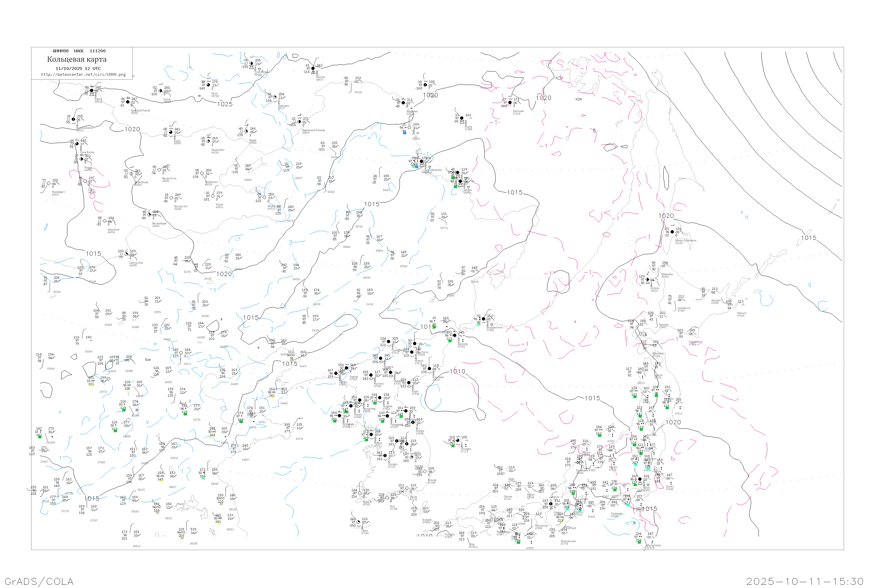This screenshot has width=882, height=588.
Task: Click the Кольцевая карта title text
Action: tap(77, 59)
